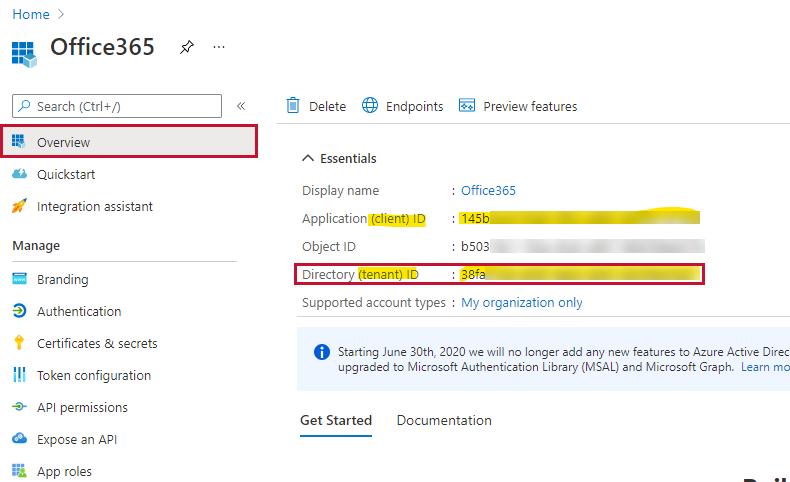Click the Delete trash icon
Image resolution: width=790 pixels, height=482 pixels.
293,105
